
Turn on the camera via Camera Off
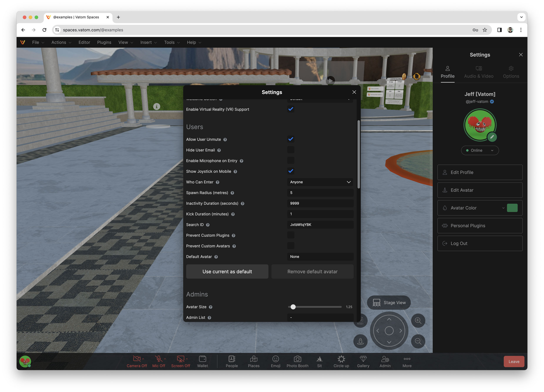pyautogui.click(x=136, y=361)
